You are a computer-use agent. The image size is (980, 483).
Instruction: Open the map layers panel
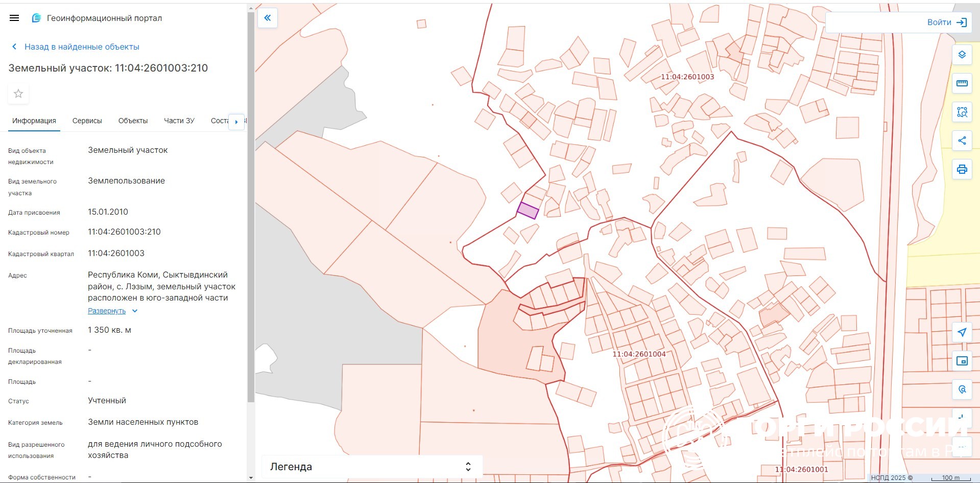962,55
